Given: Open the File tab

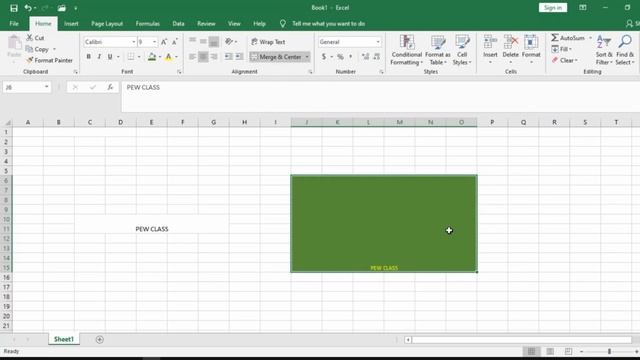Looking at the screenshot, I should pos(14,24).
